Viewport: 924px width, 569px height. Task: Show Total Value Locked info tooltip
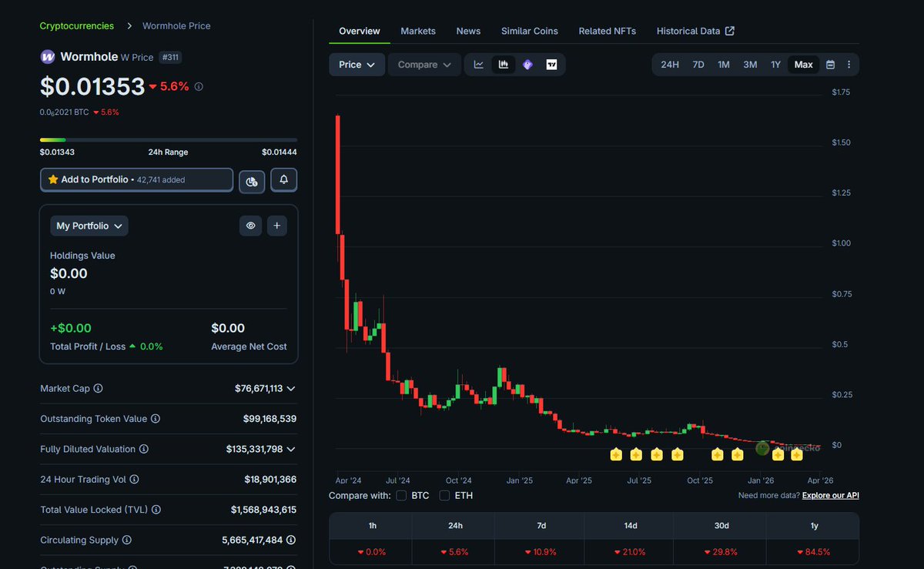coord(156,510)
